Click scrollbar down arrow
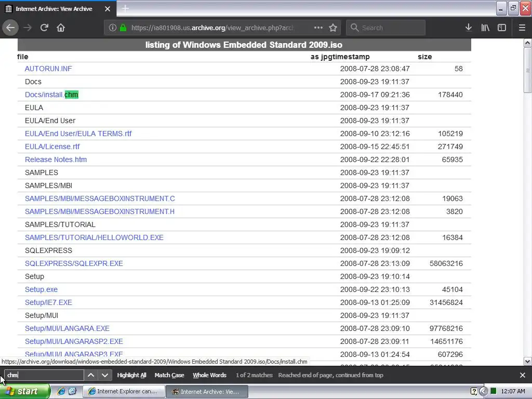This screenshot has width=532, height=399. pos(528,362)
